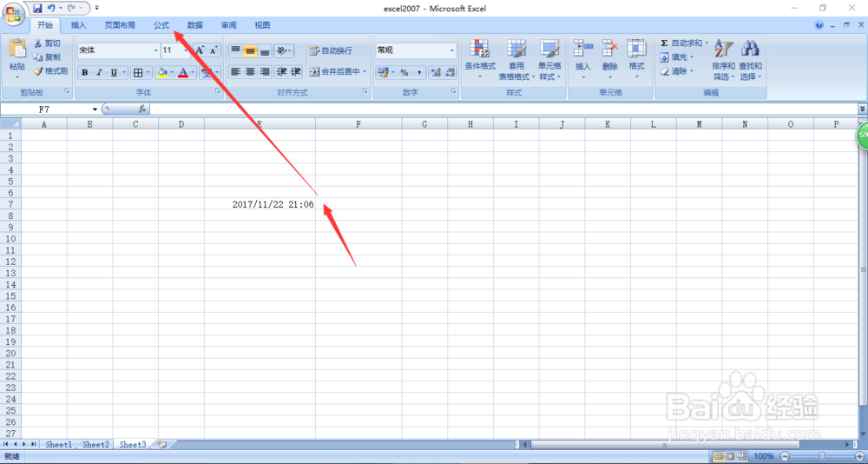Expand the formula bar
Viewport: 868px width, 464px height.
coord(863,109)
